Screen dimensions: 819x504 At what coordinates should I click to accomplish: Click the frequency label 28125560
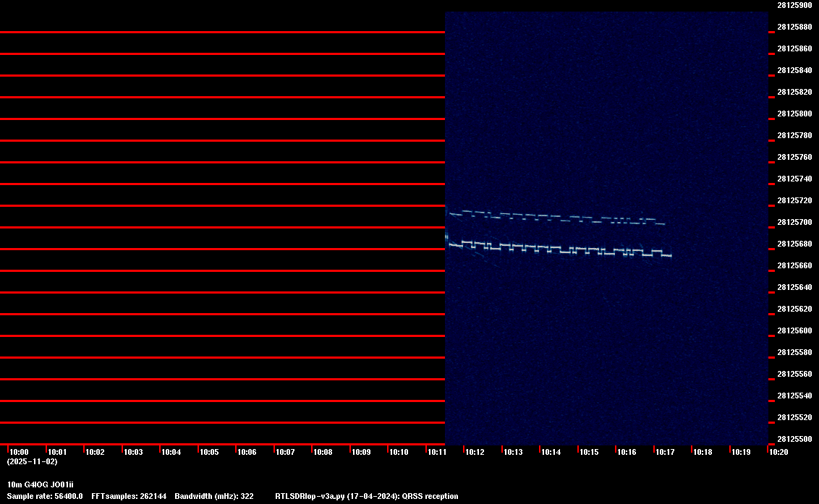(x=795, y=374)
